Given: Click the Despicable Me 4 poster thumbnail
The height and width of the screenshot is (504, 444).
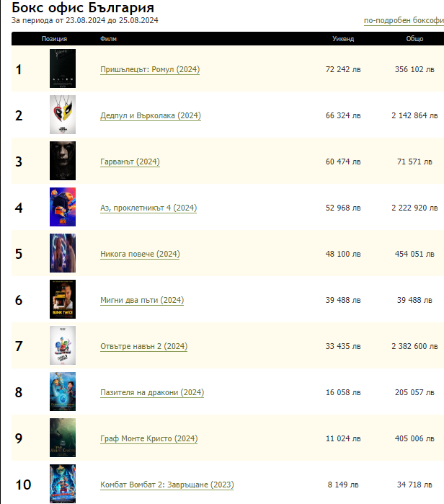Looking at the screenshot, I should click(x=63, y=208).
